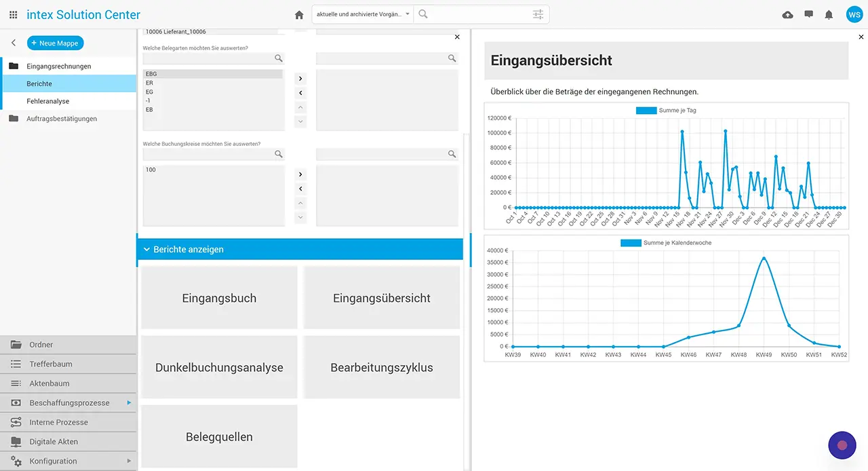Open the chat messages icon
Screen dimensions: 868x471
[x=808, y=14]
